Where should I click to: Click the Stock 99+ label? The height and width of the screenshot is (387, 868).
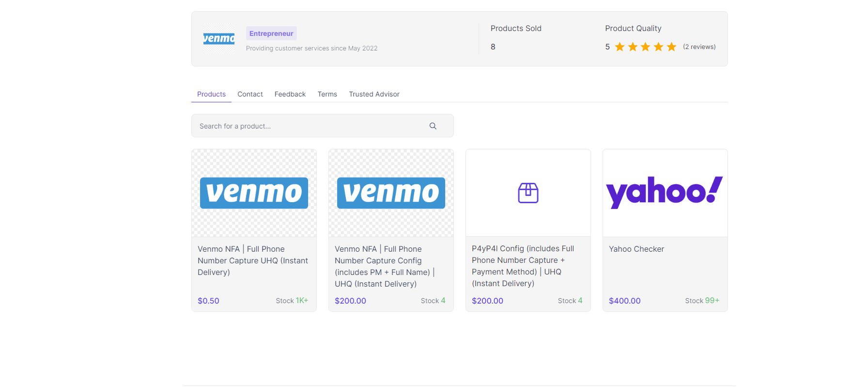pyautogui.click(x=702, y=301)
